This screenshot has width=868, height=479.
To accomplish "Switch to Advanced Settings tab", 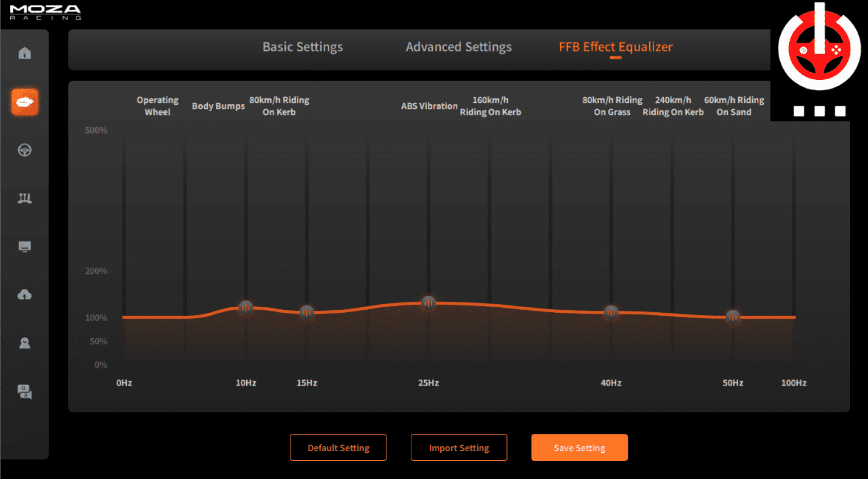I will point(459,47).
